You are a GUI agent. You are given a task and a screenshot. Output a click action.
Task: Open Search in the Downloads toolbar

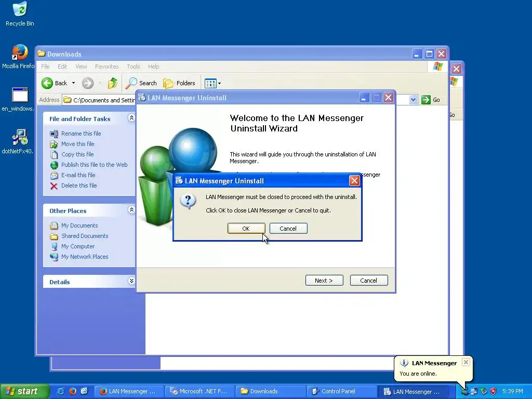[x=141, y=83]
